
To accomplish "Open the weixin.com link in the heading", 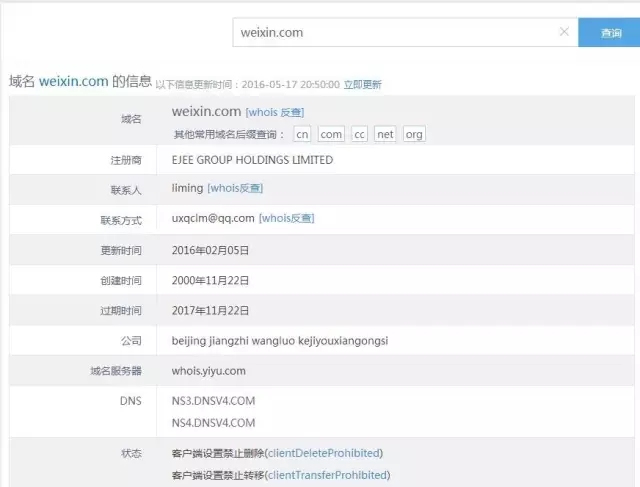I will 73,82.
